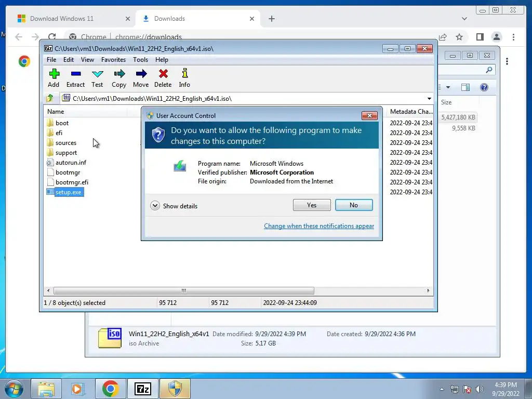This screenshot has width=532, height=399.
Task: Click the Copy toolbar icon
Action: click(119, 78)
